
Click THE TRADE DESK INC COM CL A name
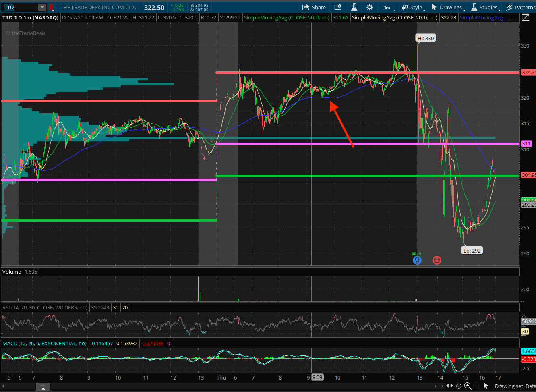(x=98, y=7)
